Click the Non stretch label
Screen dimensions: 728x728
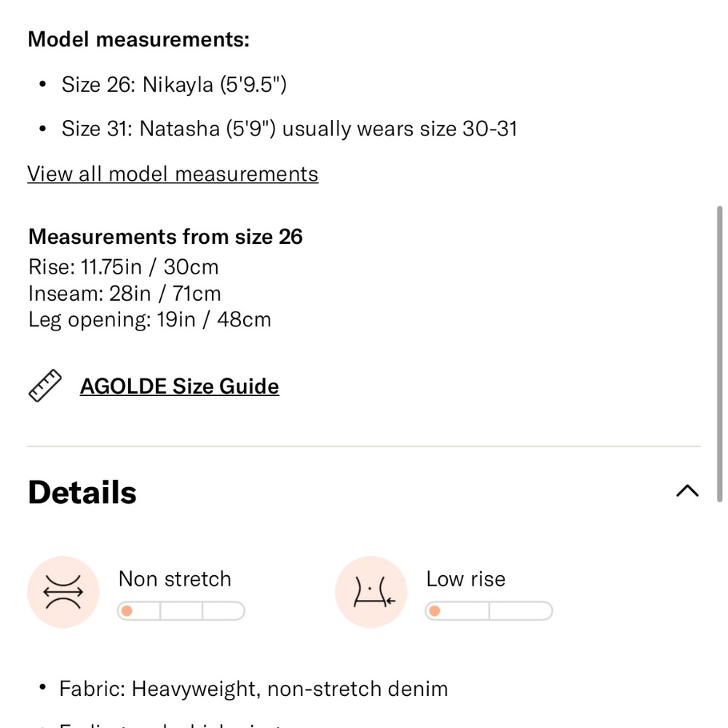pos(175,579)
